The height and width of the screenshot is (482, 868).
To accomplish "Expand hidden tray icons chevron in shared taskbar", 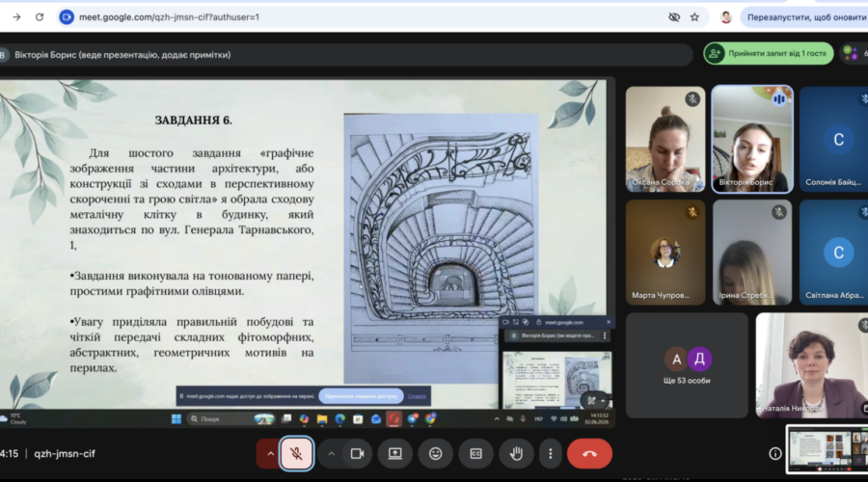I will pos(497,419).
